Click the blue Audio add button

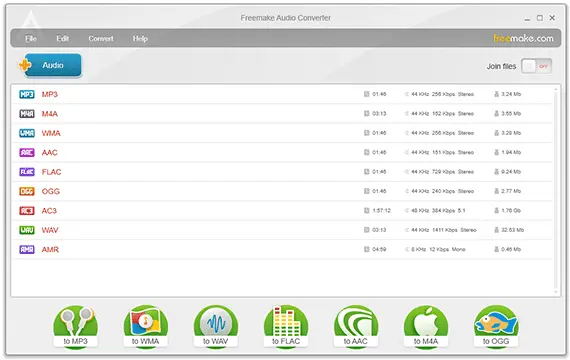53,65
